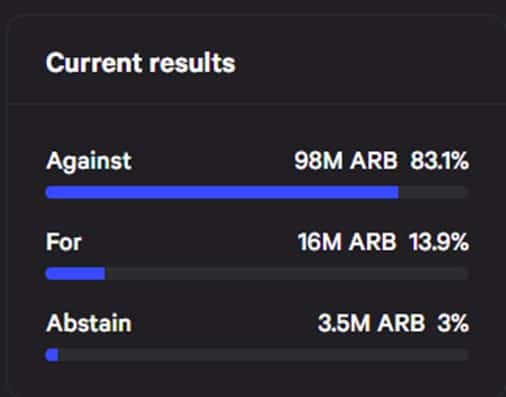Screen dimensions: 506x397
Task: Click the 13.9% For percentage
Action: point(439,242)
